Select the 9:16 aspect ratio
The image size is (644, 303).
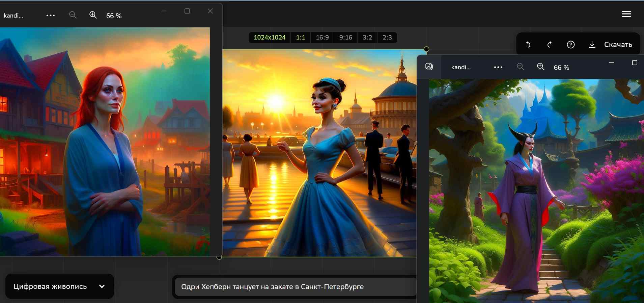[345, 37]
